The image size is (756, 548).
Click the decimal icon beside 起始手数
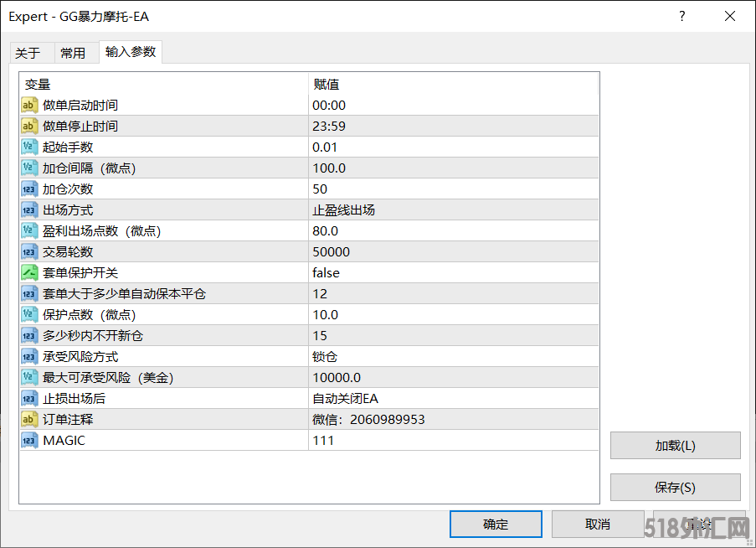coord(29,147)
